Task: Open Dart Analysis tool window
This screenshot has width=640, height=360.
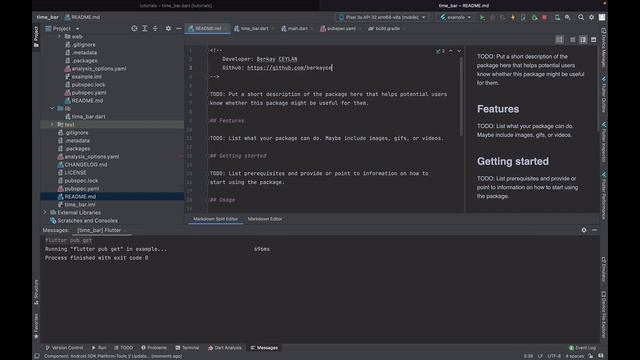Action: pyautogui.click(x=224, y=348)
